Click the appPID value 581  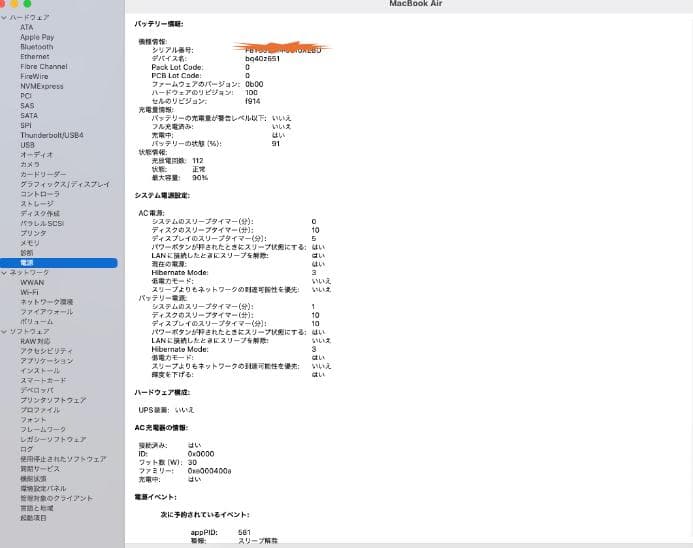[244, 532]
